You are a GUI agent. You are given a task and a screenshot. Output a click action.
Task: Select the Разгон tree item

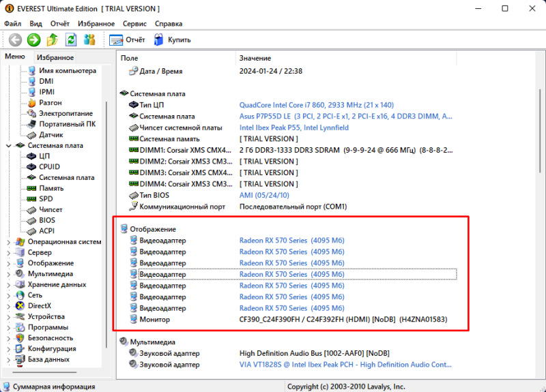(x=50, y=102)
